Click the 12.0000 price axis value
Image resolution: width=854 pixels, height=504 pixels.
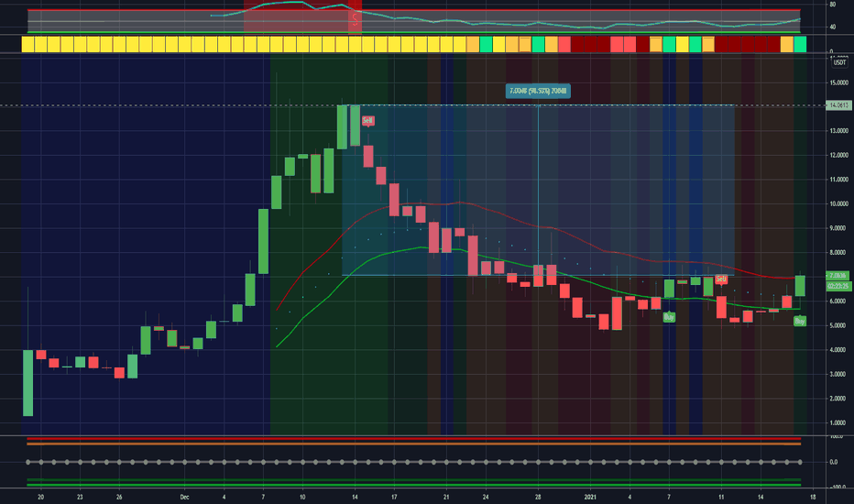[x=839, y=155]
